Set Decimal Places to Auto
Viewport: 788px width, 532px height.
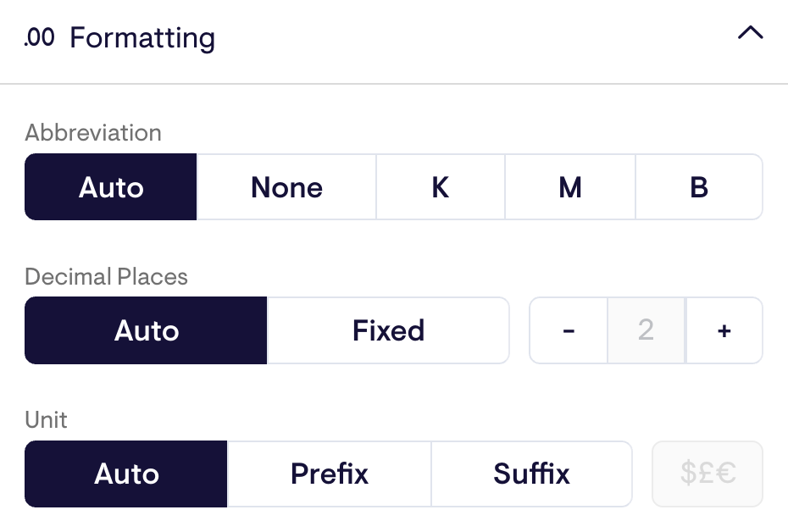[145, 330]
